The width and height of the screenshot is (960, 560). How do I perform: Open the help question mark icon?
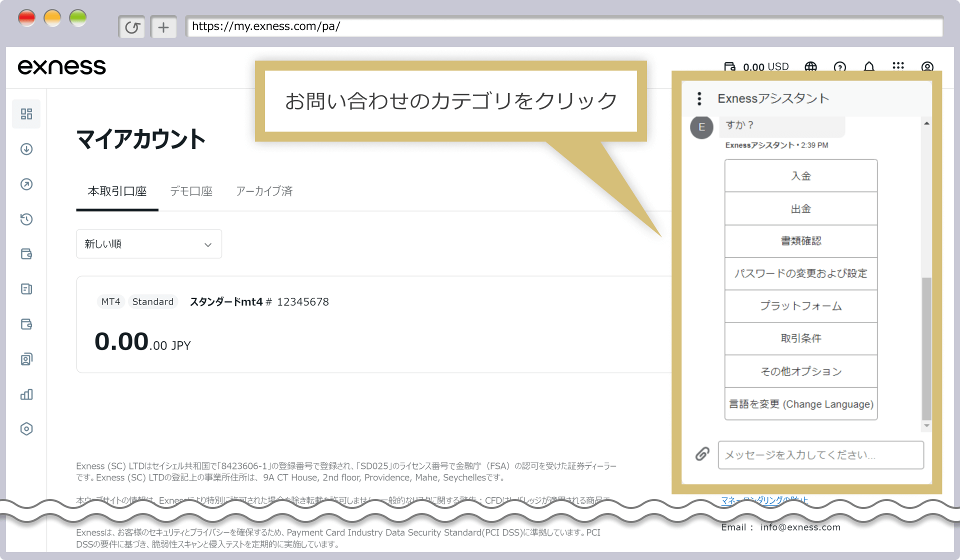point(840,66)
